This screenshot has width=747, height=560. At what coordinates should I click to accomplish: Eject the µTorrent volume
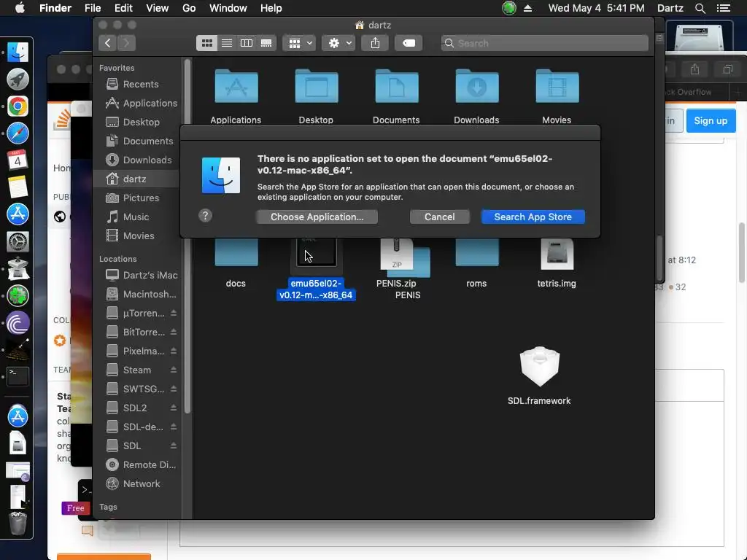pyautogui.click(x=174, y=313)
